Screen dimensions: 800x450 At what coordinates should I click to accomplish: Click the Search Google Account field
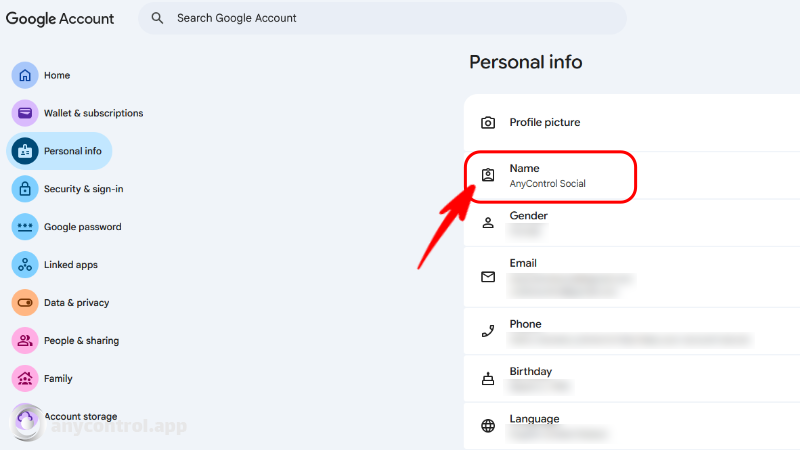[382, 18]
